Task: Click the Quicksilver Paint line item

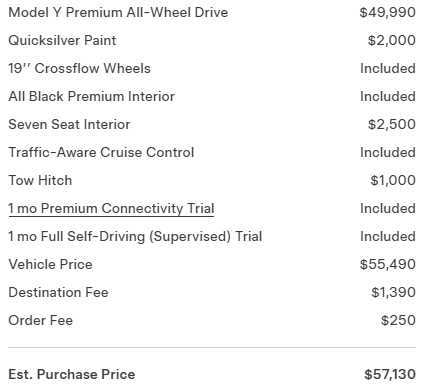Action: coord(62,41)
